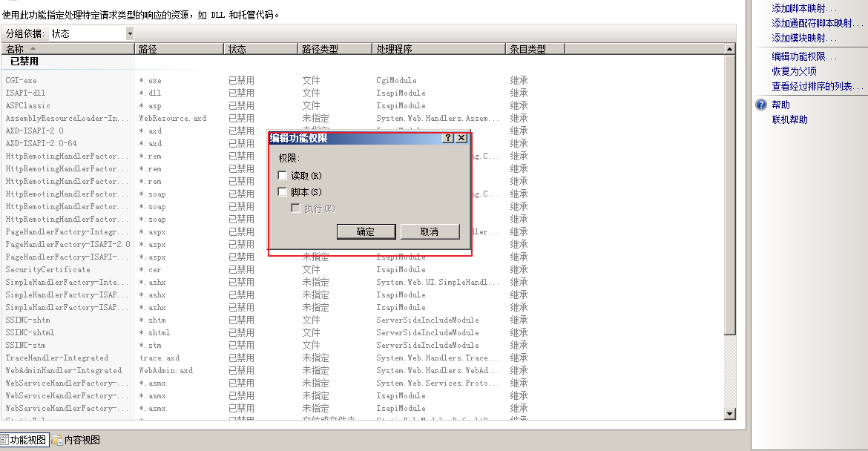The image size is (868, 451).
Task: Click the 内容视图 tab icon
Action: (x=57, y=440)
